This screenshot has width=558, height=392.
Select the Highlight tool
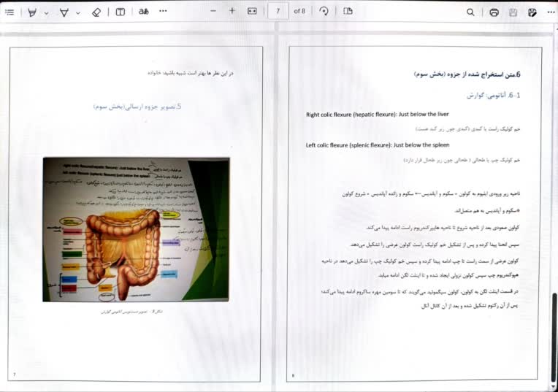coord(32,12)
